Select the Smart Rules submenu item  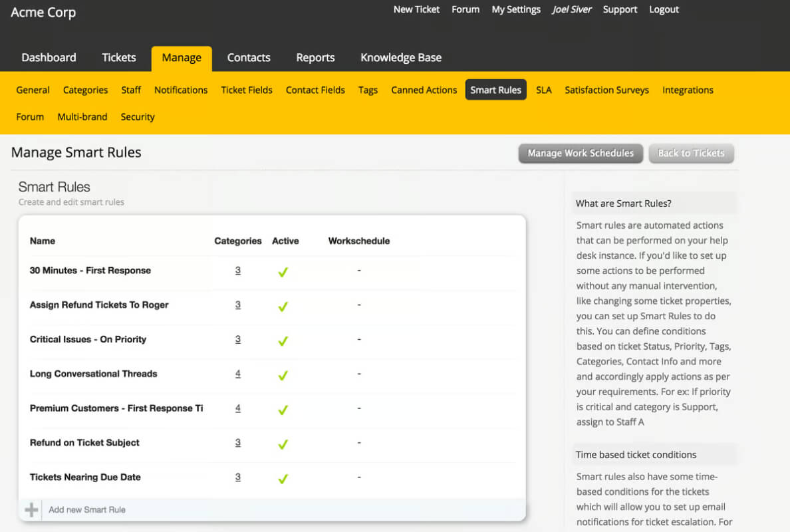496,90
